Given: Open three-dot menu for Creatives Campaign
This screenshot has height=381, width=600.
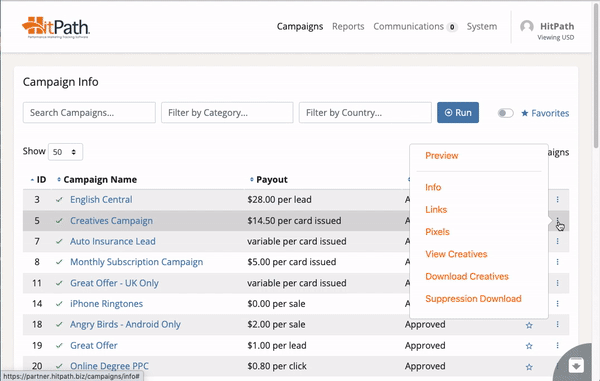Looking at the screenshot, I should click(x=558, y=221).
